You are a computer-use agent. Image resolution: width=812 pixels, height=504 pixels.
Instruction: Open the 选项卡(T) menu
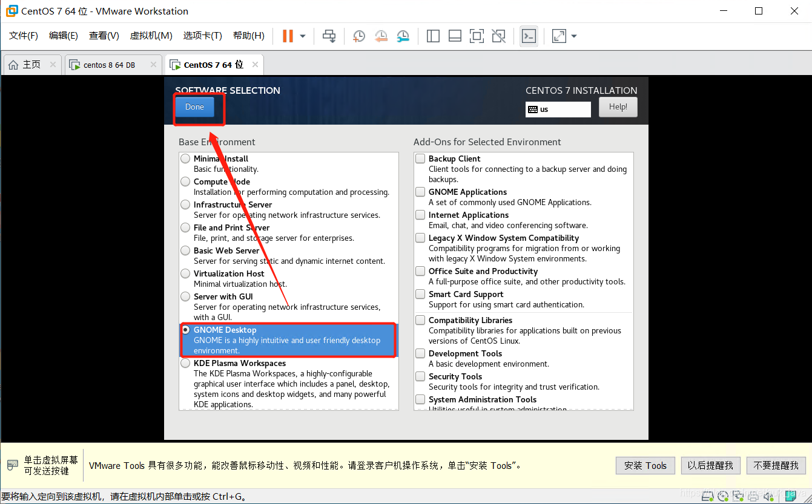click(203, 36)
